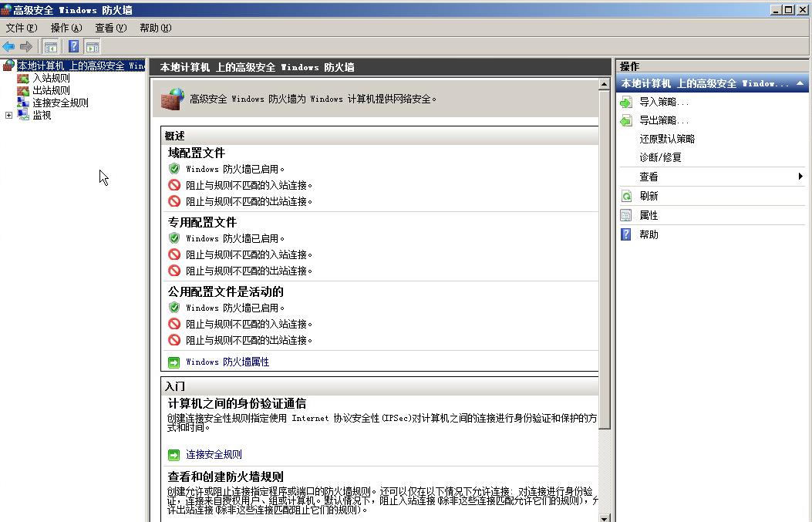812x522 pixels.
Task: Click the 导出策略 green arrow icon
Action: 626,120
